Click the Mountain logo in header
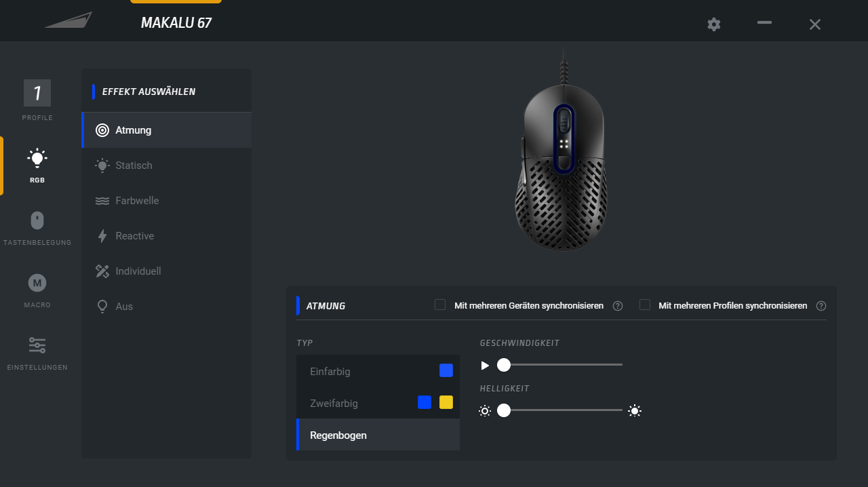 68,20
